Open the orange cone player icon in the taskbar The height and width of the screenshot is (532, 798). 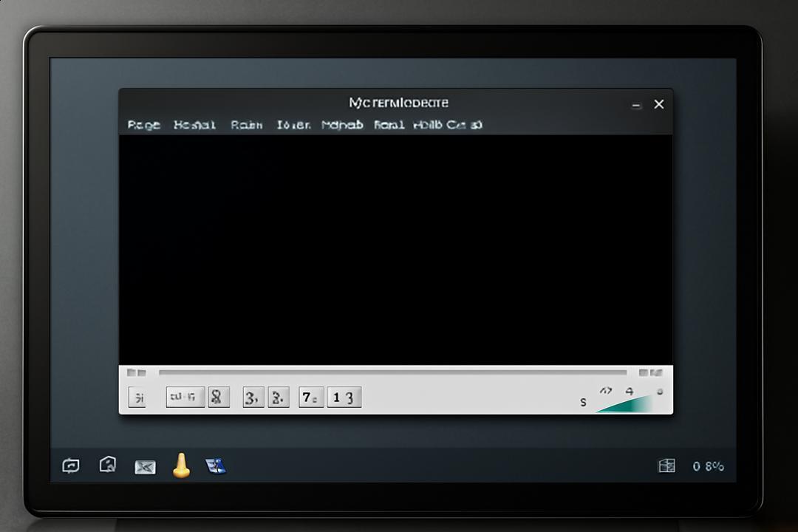pos(181,465)
